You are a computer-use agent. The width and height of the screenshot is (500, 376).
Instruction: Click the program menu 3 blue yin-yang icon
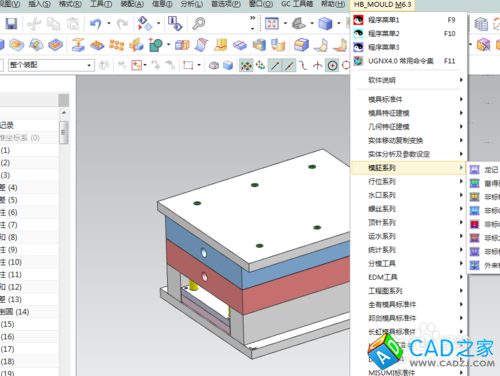pos(358,47)
